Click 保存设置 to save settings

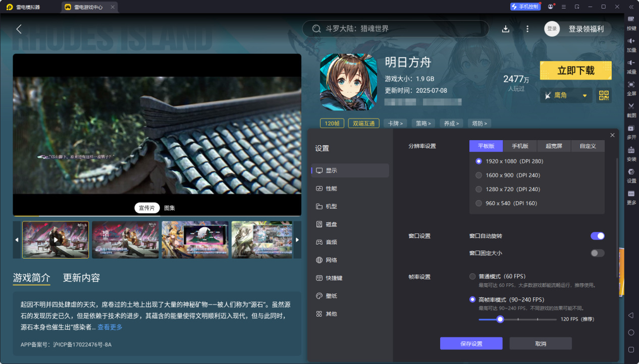471,343
